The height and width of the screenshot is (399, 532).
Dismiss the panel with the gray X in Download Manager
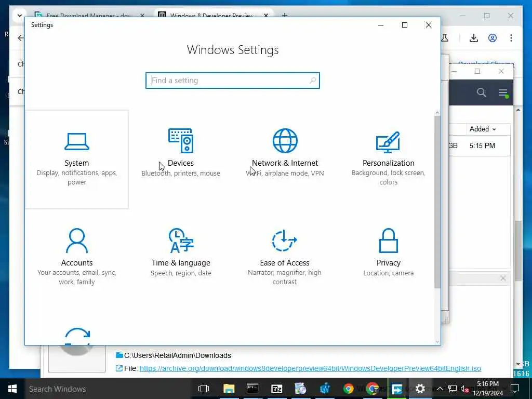pos(503,278)
